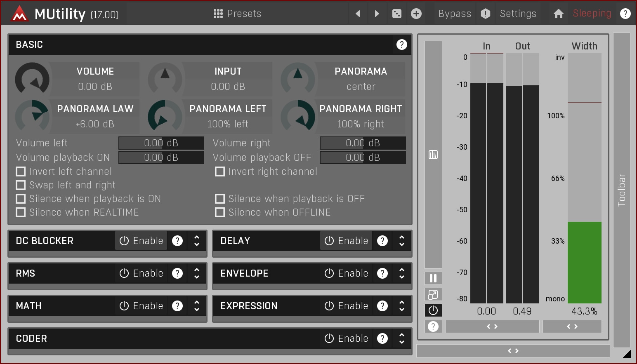Go to next preset arrow
The width and height of the screenshot is (637, 364).
coord(377,14)
